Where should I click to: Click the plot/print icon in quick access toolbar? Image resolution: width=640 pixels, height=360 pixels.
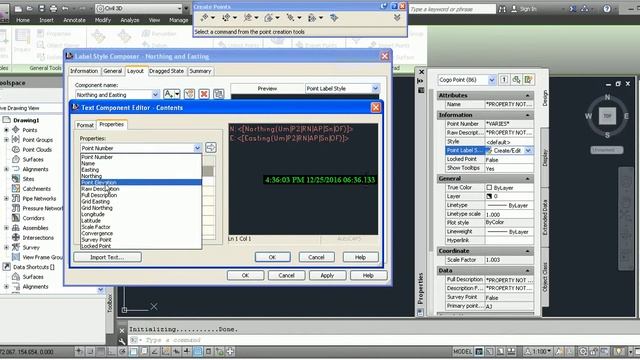point(53,8)
